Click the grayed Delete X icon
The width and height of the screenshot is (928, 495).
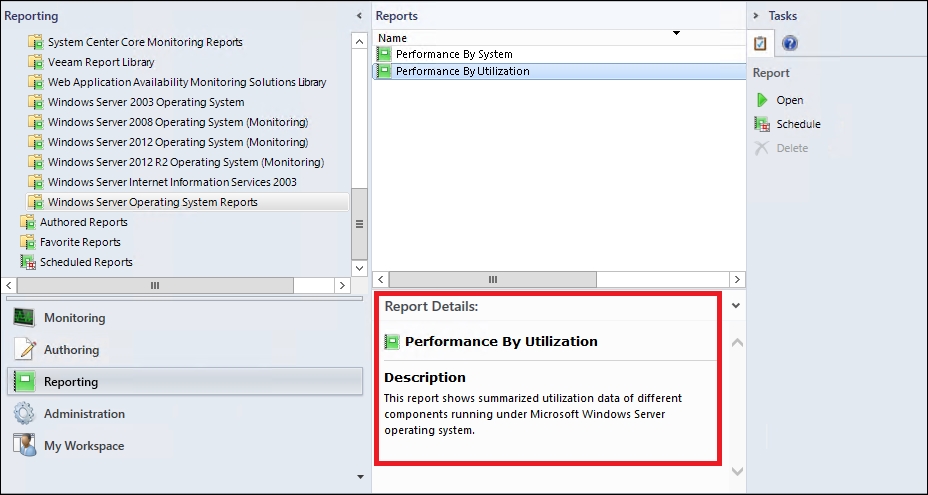click(762, 148)
